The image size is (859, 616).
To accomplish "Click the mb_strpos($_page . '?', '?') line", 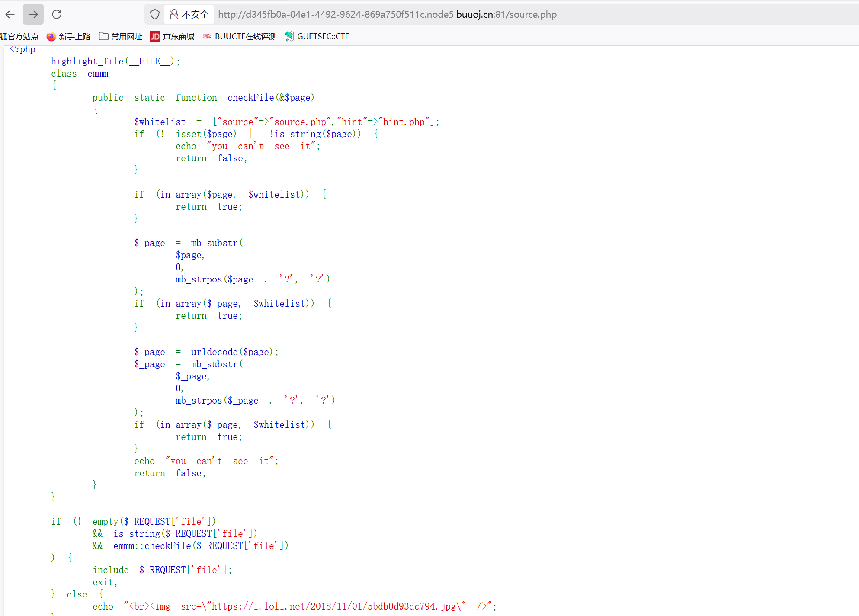I will pyautogui.click(x=255, y=401).
